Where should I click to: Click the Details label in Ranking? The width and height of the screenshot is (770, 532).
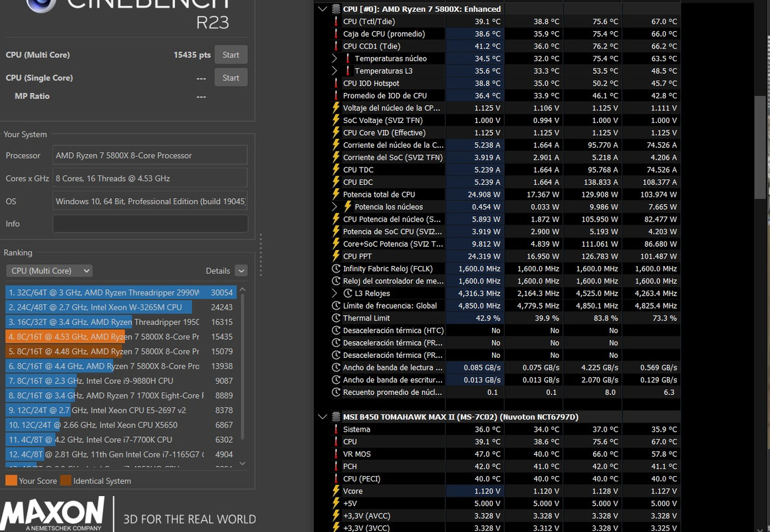pos(217,271)
